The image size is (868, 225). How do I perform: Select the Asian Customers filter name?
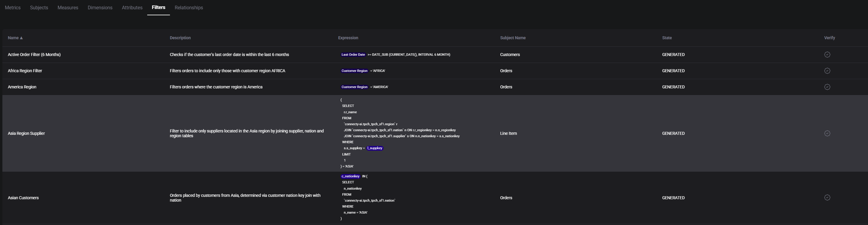(x=23, y=198)
